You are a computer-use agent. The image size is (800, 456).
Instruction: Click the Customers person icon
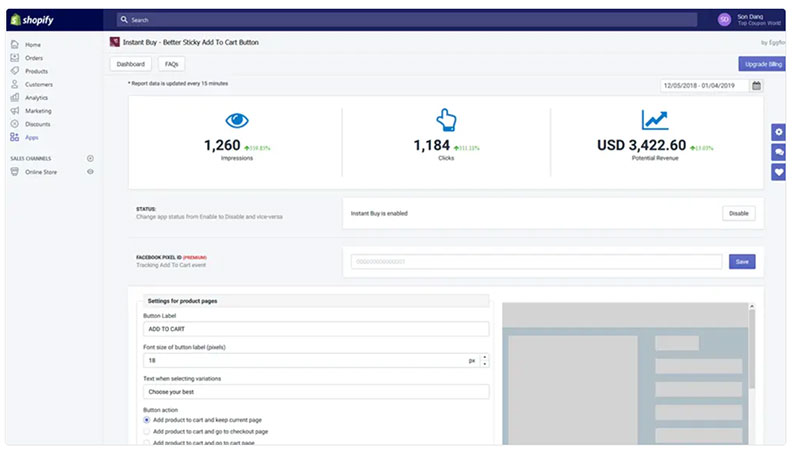pyautogui.click(x=15, y=84)
